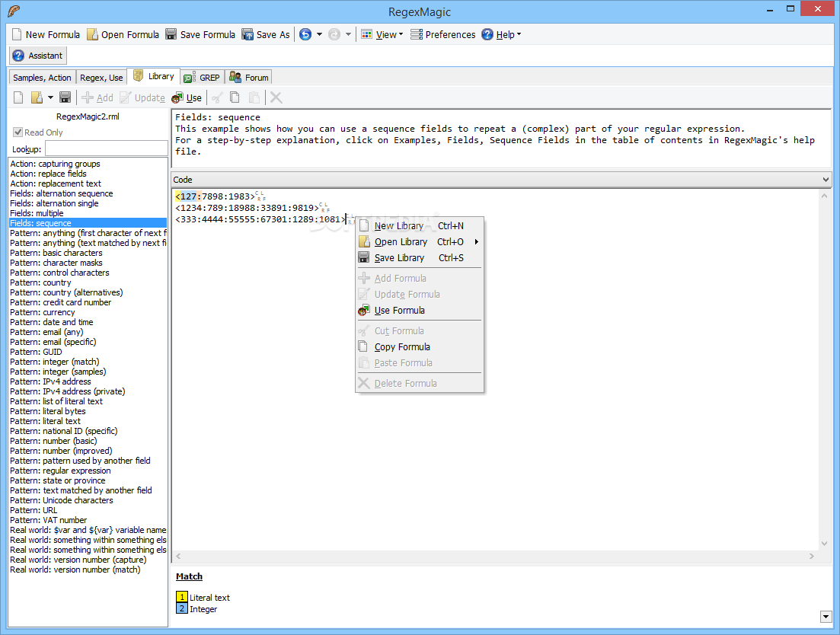Image resolution: width=840 pixels, height=635 pixels.
Task: Click the New Formula toolbar button
Action: coord(46,35)
